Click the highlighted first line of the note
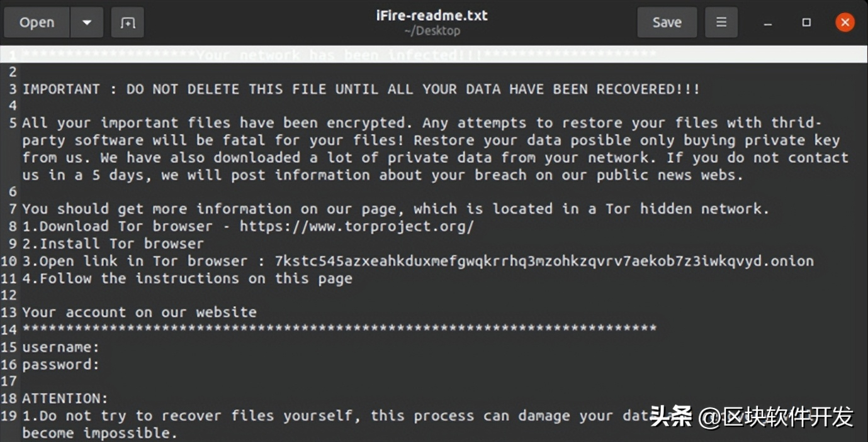The height and width of the screenshot is (442, 868). click(340, 55)
